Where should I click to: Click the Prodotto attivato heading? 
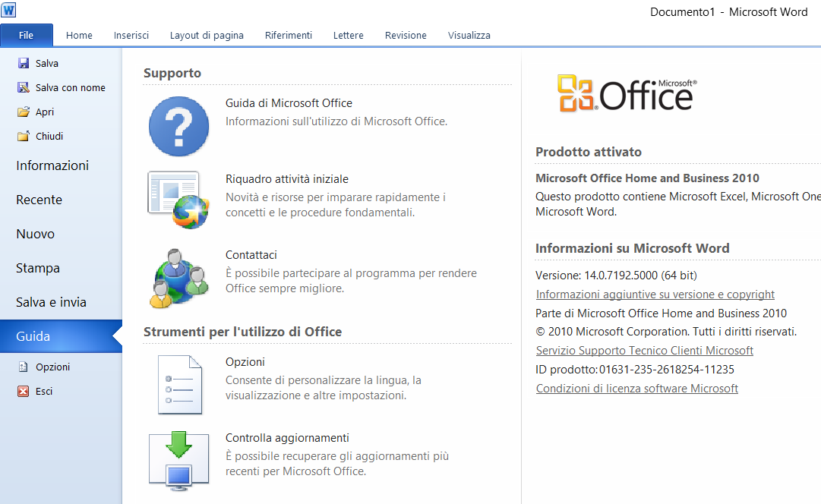tap(589, 152)
